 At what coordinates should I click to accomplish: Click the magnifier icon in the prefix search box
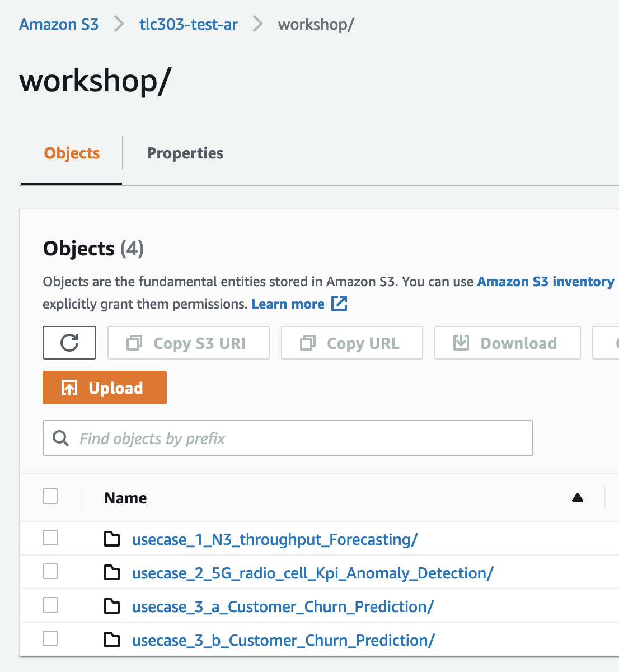pos(60,438)
